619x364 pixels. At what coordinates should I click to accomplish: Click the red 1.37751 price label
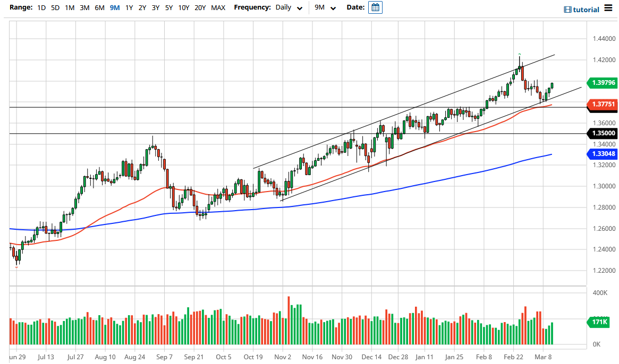coord(603,105)
